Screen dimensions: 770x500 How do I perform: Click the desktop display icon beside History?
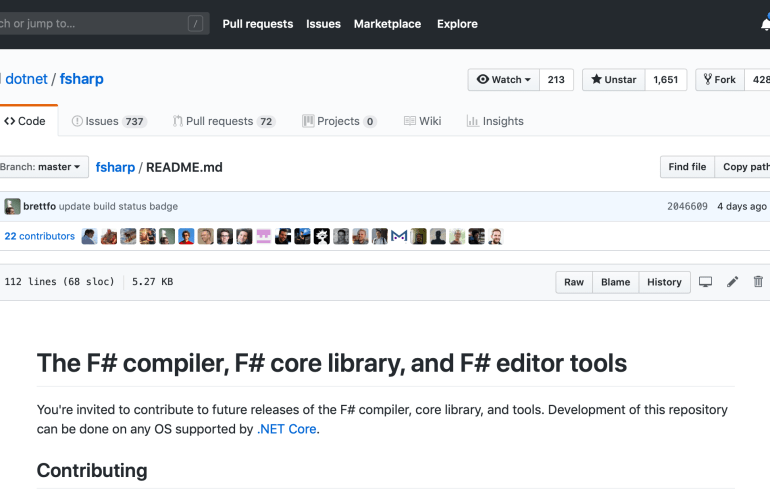(x=705, y=282)
